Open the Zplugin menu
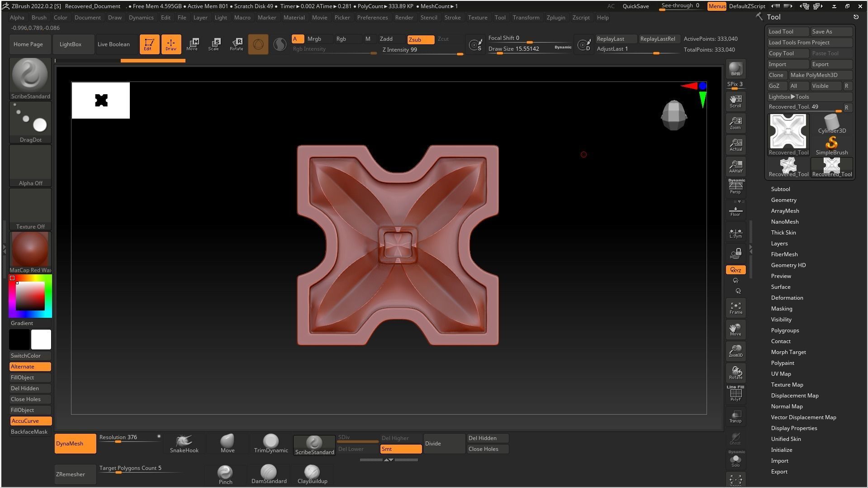The height and width of the screenshot is (488, 868). coord(555,18)
